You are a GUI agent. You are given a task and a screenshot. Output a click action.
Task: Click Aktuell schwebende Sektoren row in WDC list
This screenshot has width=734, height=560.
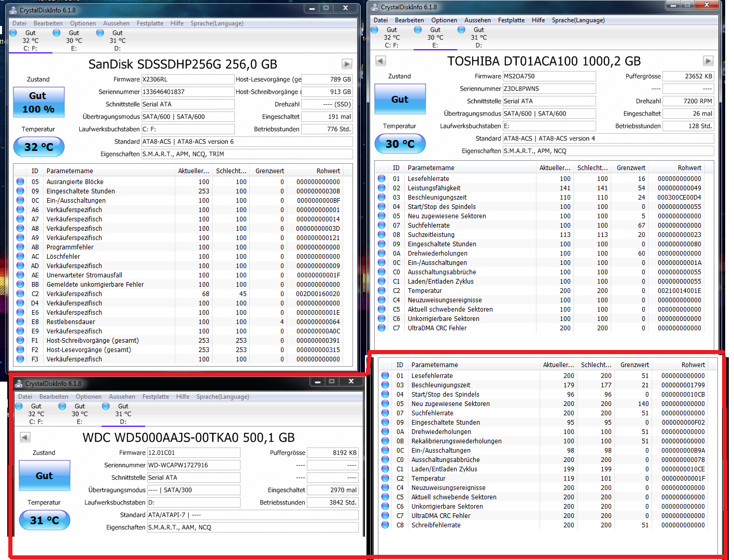click(x=544, y=497)
